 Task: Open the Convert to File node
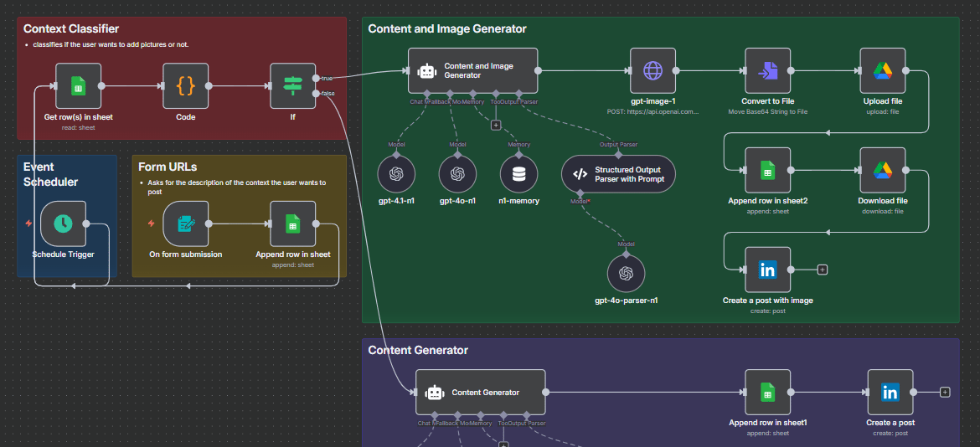point(767,70)
